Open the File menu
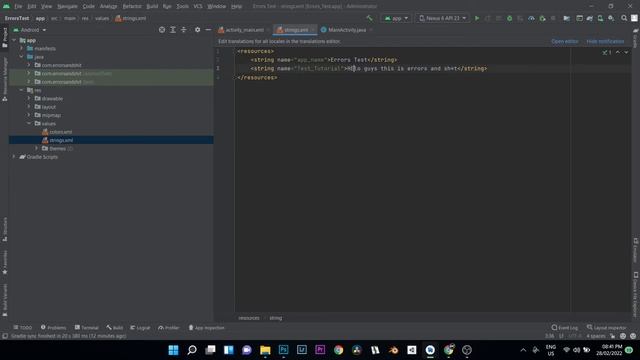 pos(18,7)
